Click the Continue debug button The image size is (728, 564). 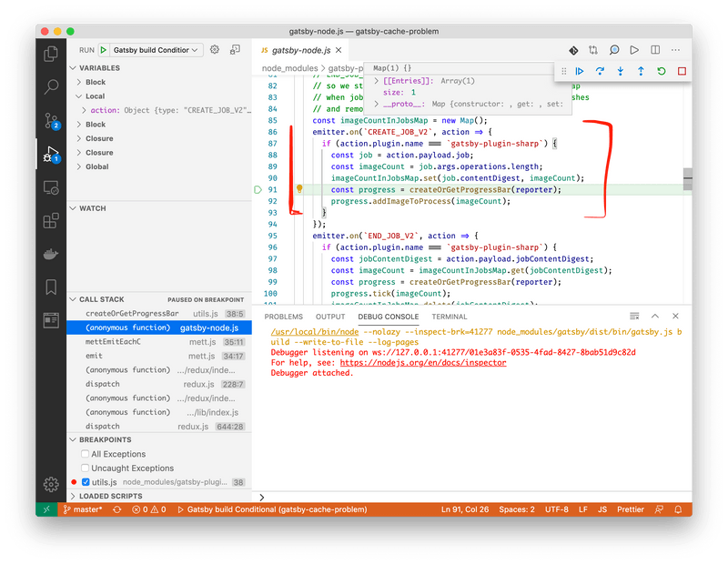(x=579, y=71)
